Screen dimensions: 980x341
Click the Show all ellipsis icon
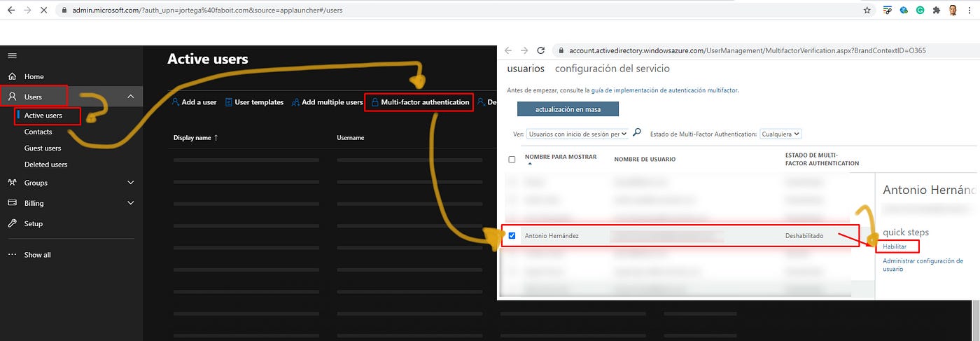12,255
